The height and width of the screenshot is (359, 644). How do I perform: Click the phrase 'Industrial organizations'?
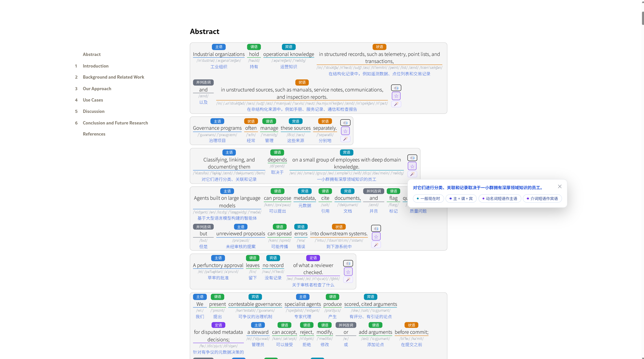219,54
